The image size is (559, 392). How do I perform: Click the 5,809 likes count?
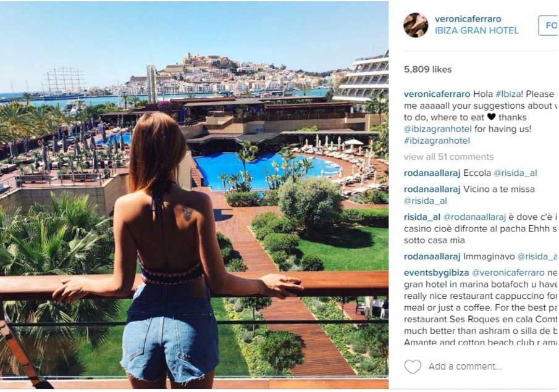coord(427,69)
